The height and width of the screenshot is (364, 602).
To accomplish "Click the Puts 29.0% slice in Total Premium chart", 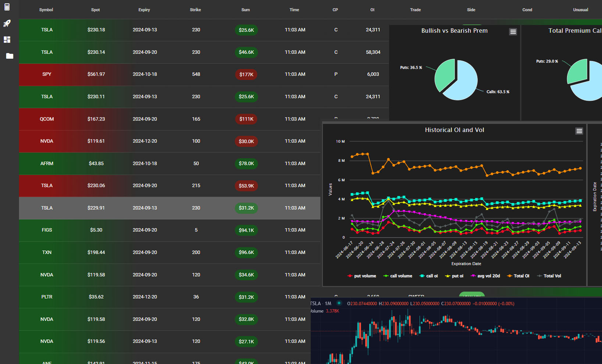I will pos(577,72).
